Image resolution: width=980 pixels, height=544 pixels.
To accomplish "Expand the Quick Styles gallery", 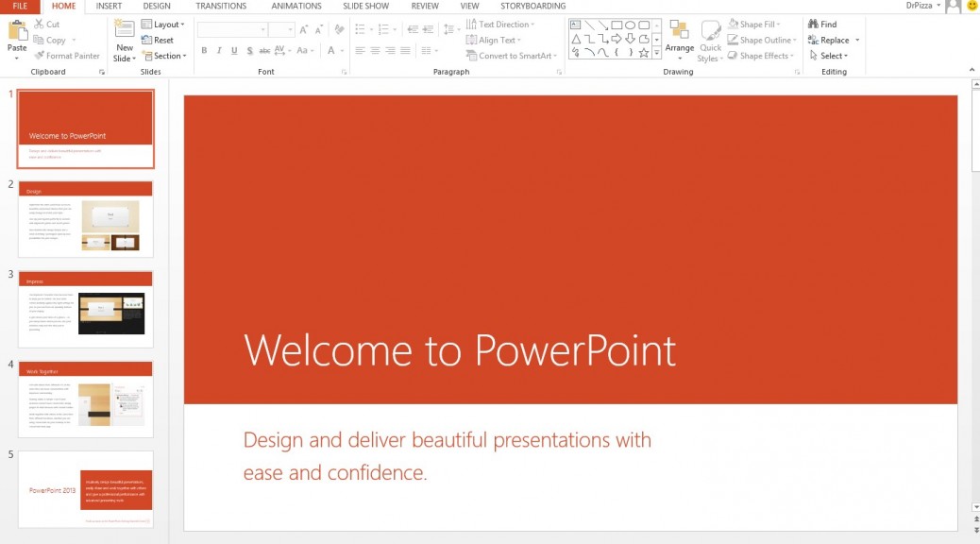I will 711,41.
